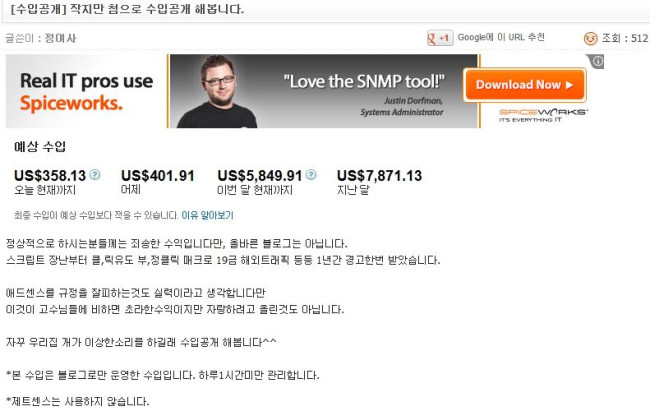Click the US$7,871.13 last month figure
This screenshot has width=650, height=411.
pos(379,175)
